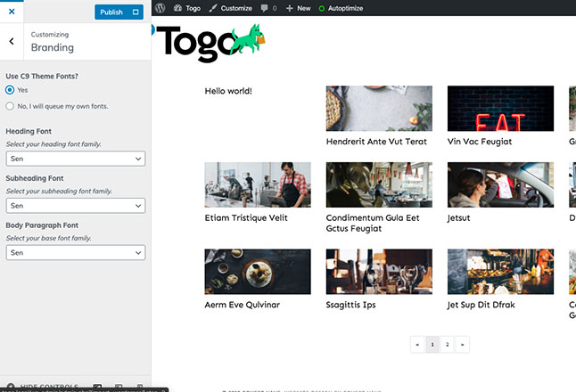Click the Jetsut post title
The height and width of the screenshot is (392, 576).
coord(459,218)
